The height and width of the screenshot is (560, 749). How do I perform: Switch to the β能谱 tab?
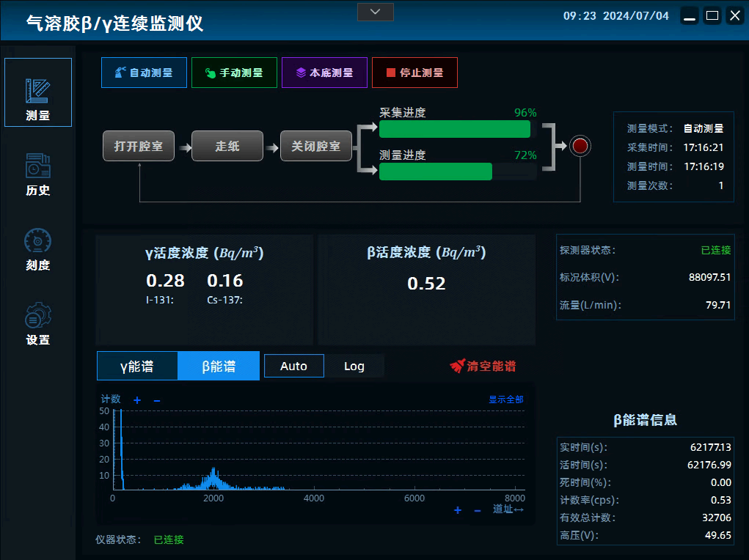[219, 366]
